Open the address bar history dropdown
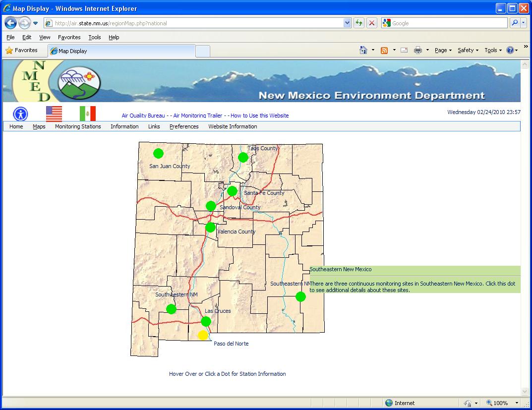The width and height of the screenshot is (532, 410). point(348,23)
